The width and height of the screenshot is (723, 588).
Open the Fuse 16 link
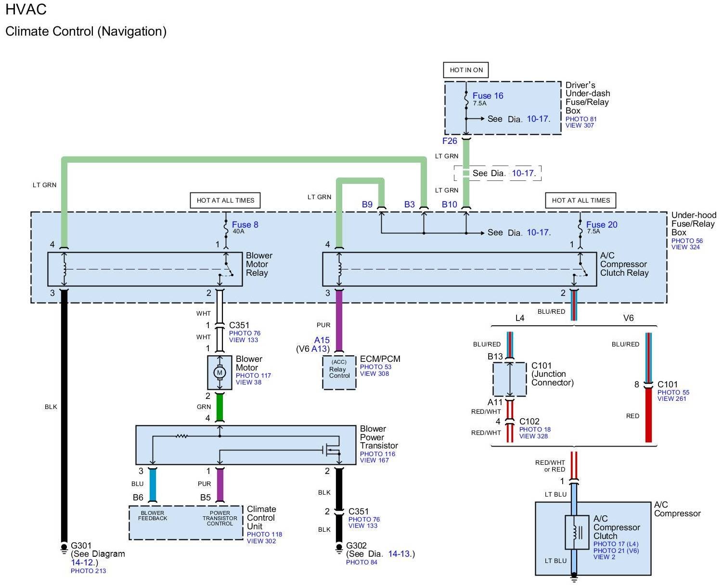click(x=488, y=96)
